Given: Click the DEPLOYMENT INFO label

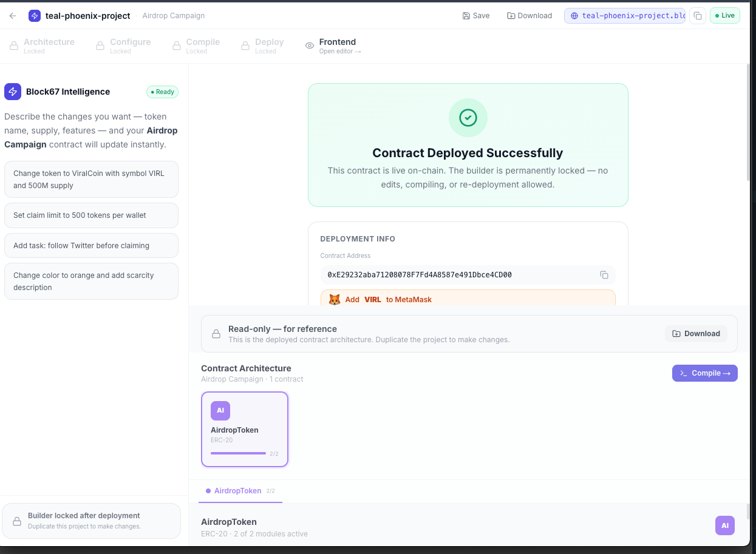Looking at the screenshot, I should point(358,239).
